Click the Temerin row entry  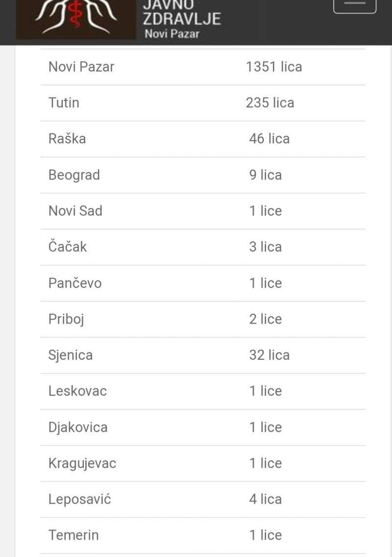(x=203, y=535)
